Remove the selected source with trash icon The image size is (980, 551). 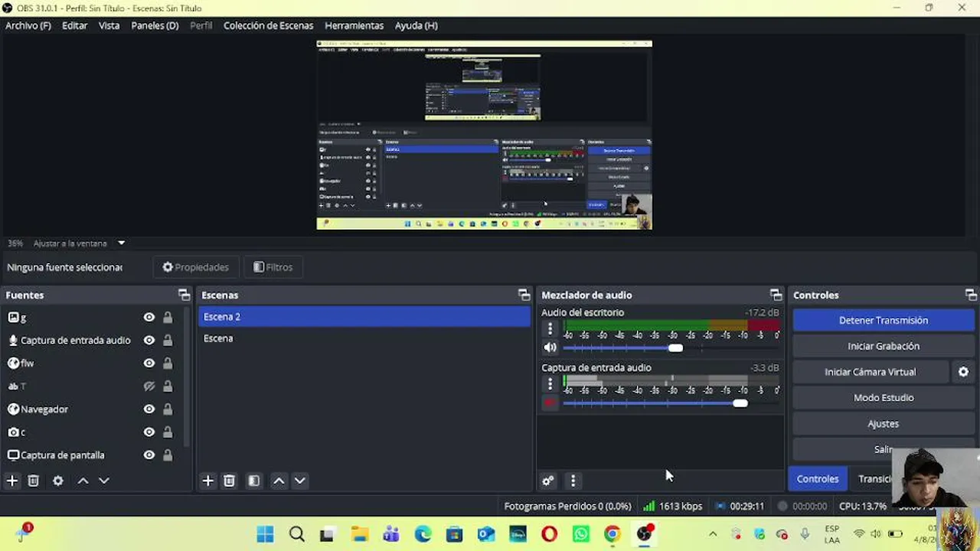(x=34, y=481)
